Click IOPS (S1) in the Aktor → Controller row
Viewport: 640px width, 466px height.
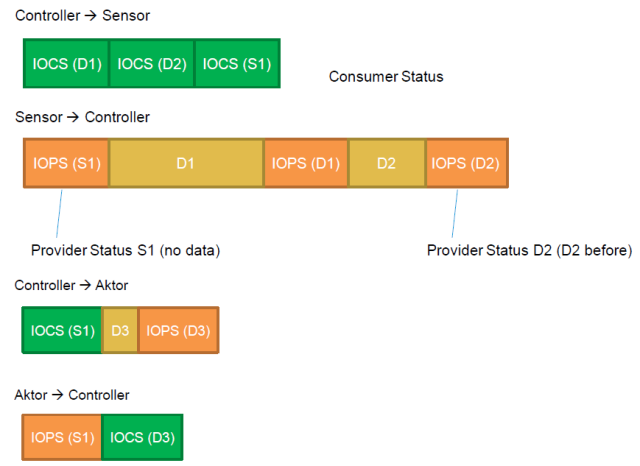[62, 438]
